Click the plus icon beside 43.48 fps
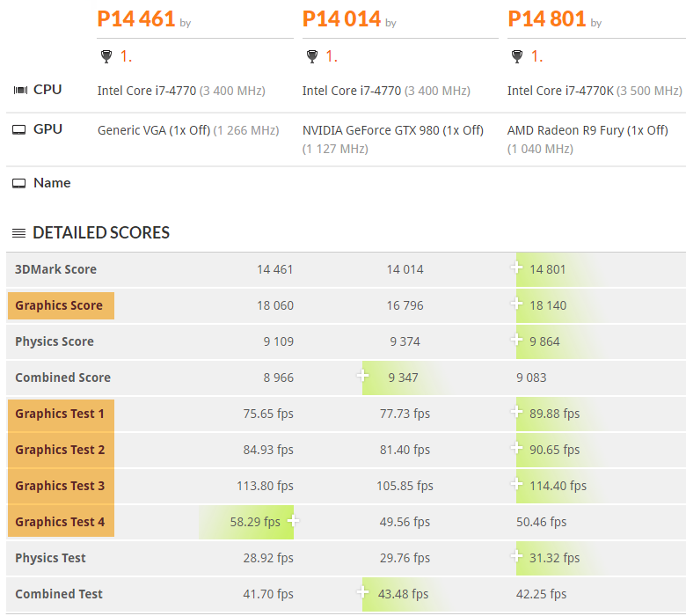The height and width of the screenshot is (616, 686). [x=362, y=592]
